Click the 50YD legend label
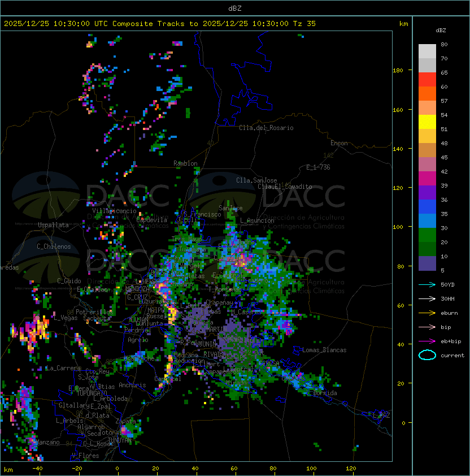This screenshot has height=476, width=470. pos(447,284)
